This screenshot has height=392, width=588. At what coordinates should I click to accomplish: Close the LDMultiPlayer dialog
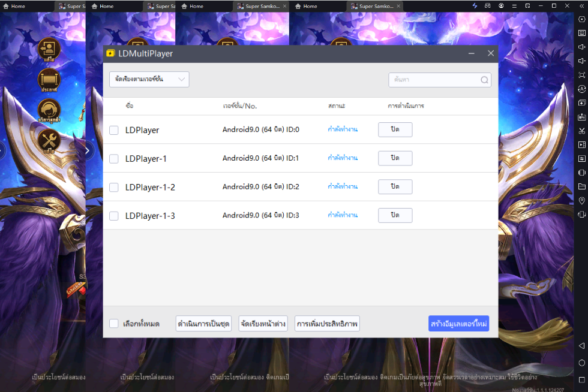[491, 53]
